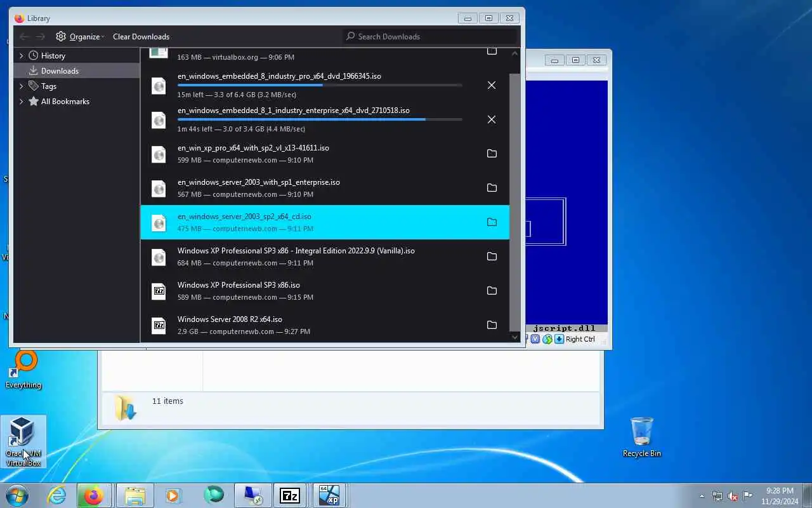Click the V icon in VirtualBox status bar

coord(535,339)
